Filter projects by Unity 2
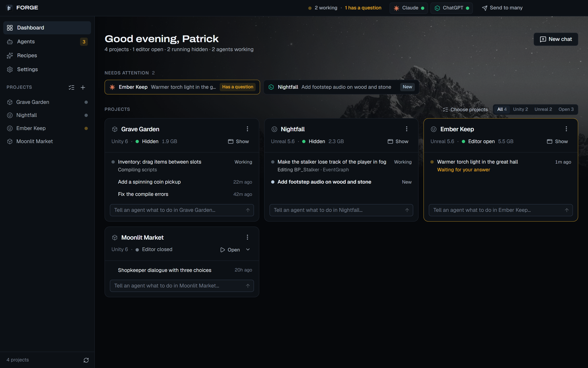The height and width of the screenshot is (368, 588). click(x=520, y=109)
